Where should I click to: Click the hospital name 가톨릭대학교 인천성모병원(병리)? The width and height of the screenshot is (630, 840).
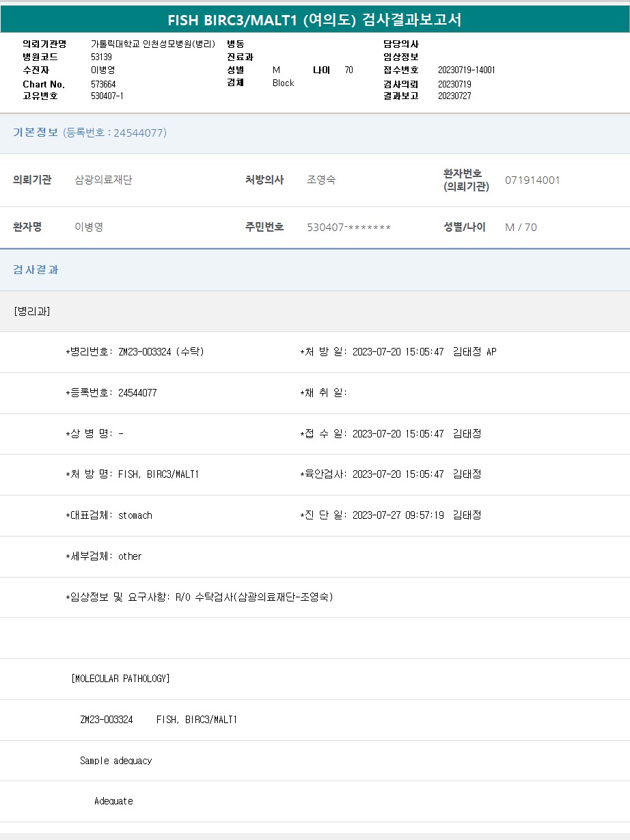[152, 44]
